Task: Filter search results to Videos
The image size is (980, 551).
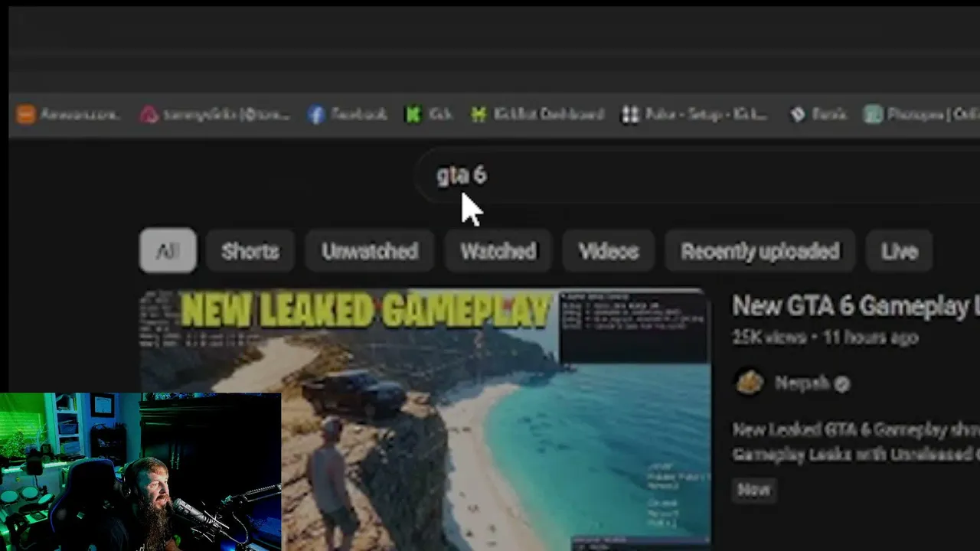Action: (x=609, y=251)
